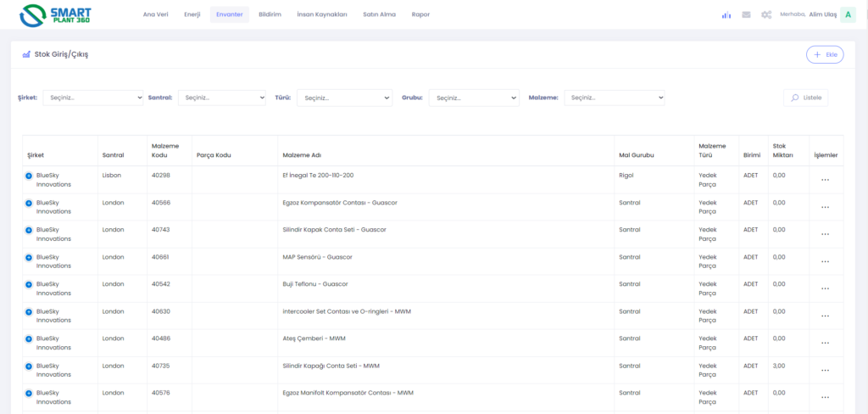Open the envelope messages icon
The height and width of the screenshot is (414, 868).
tap(746, 14)
